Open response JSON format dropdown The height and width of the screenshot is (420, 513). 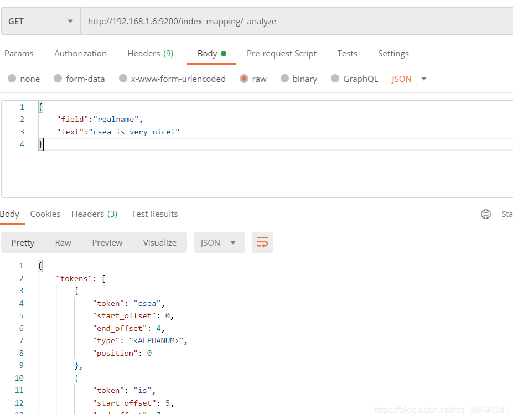point(219,242)
